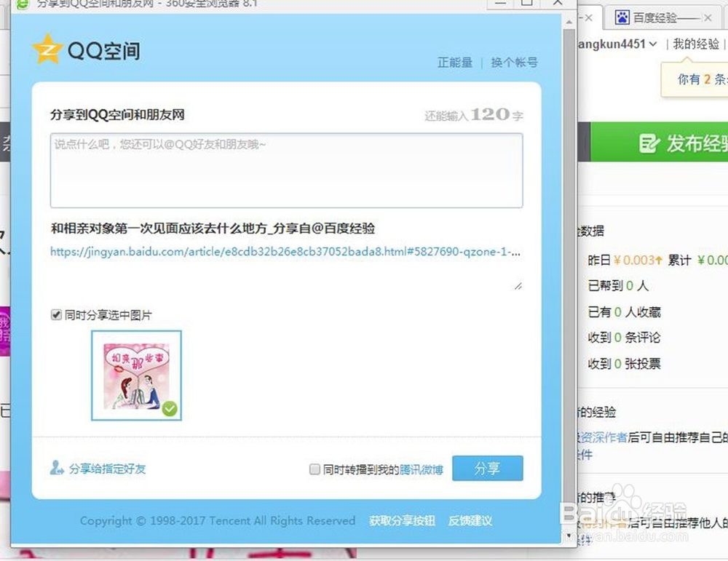Click 换个帐号 to switch account
The width and height of the screenshot is (728, 561).
(x=514, y=62)
